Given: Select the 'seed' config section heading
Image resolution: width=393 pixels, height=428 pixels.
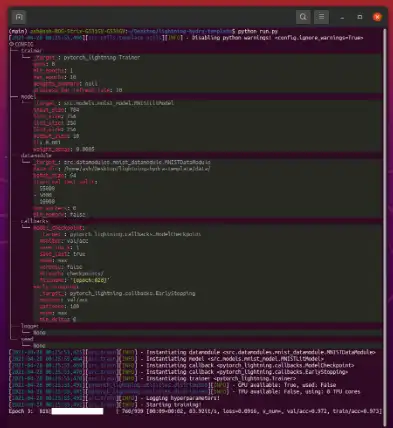Looking at the screenshot, I should (27, 339).
